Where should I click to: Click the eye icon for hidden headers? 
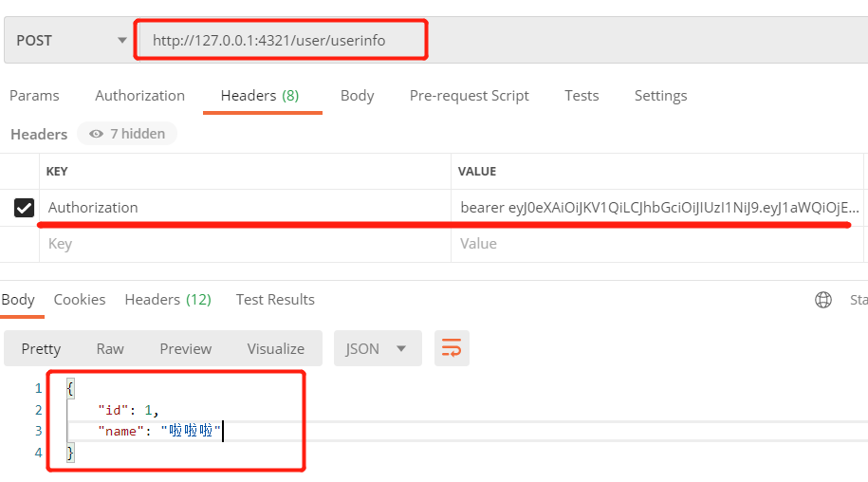(x=96, y=134)
